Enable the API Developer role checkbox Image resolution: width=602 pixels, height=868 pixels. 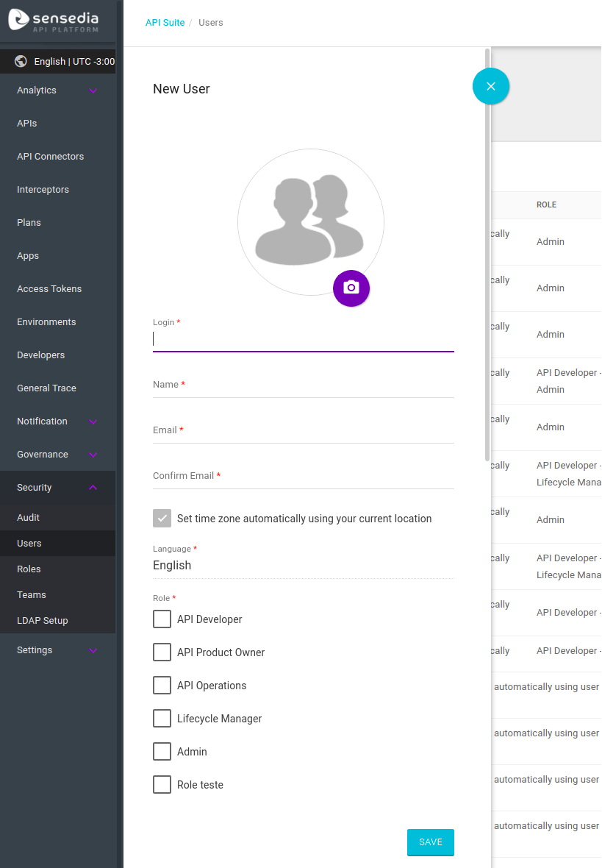click(162, 619)
